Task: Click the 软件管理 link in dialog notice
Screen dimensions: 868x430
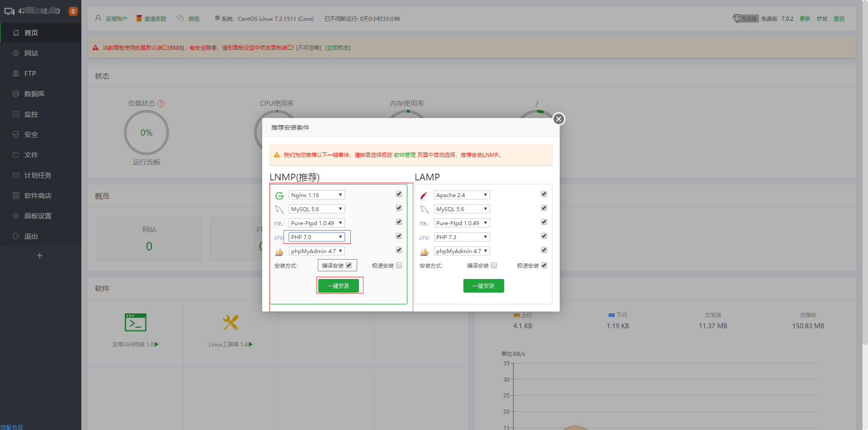Action: pos(405,155)
